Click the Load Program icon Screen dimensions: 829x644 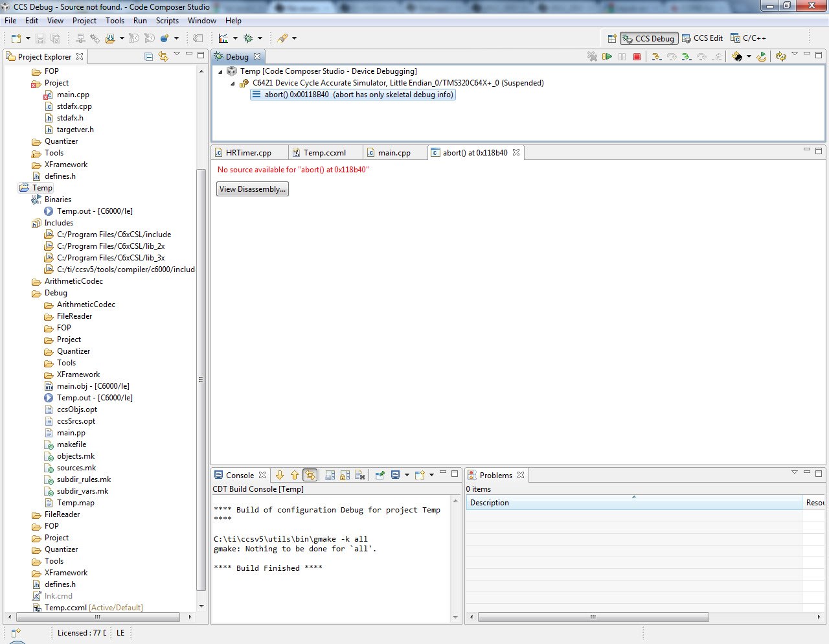tap(110, 38)
